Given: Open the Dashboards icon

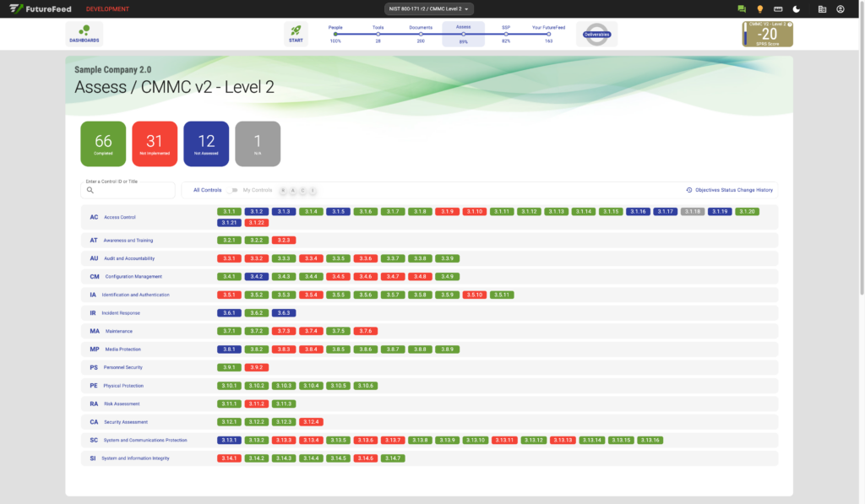Looking at the screenshot, I should point(84,34).
